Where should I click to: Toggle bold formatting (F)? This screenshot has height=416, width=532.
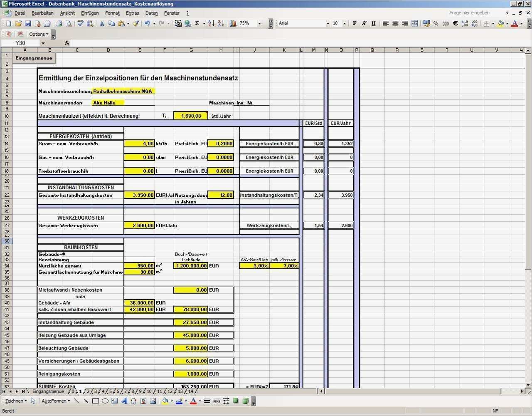(x=355, y=24)
